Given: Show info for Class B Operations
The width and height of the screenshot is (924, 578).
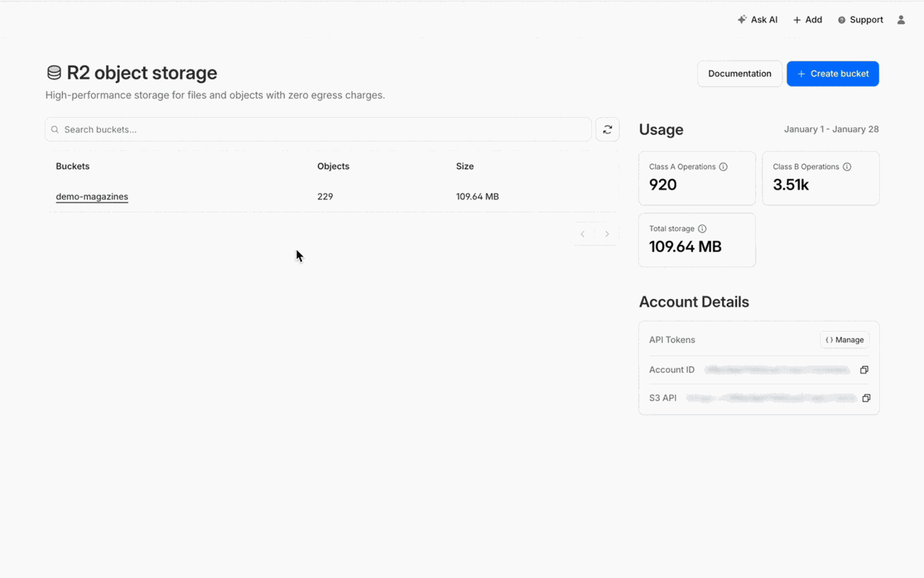Looking at the screenshot, I should [847, 167].
